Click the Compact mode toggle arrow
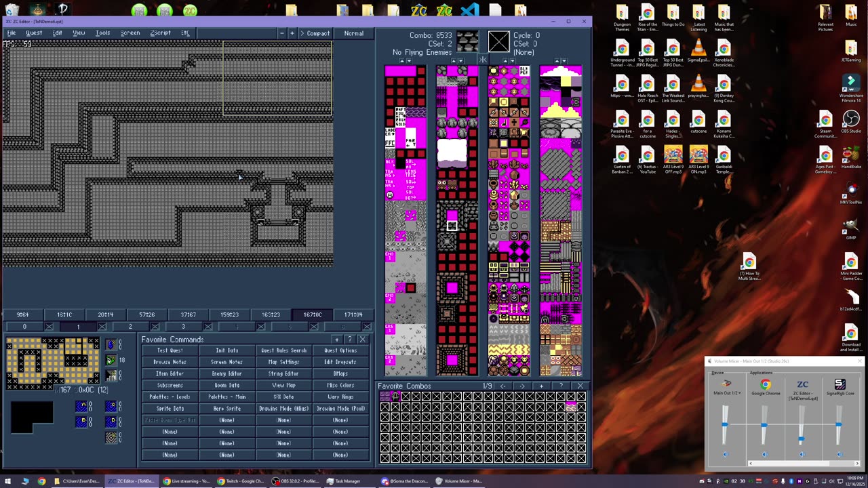This screenshot has width=868, height=488. click(302, 33)
